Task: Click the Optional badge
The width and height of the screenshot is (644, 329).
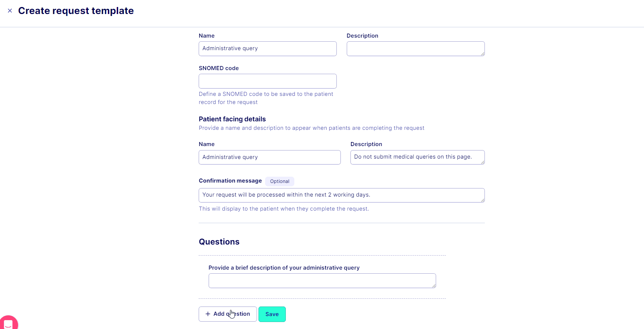Action: (x=280, y=181)
